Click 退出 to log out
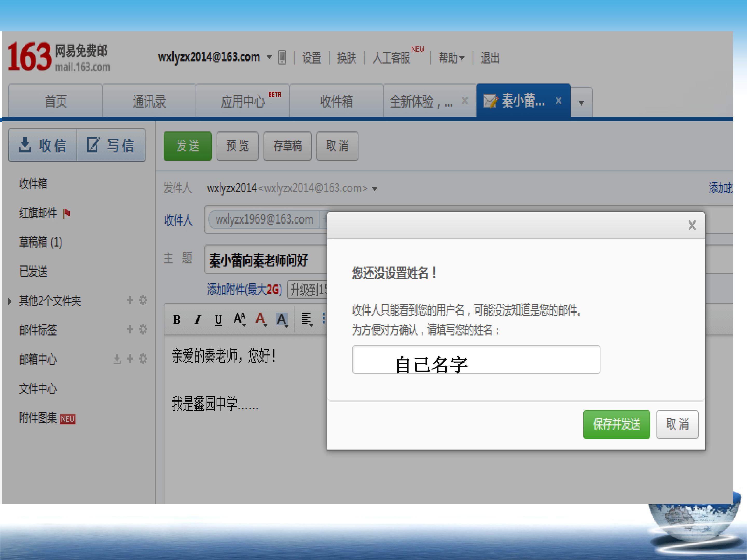The height and width of the screenshot is (560, 747). click(x=490, y=58)
